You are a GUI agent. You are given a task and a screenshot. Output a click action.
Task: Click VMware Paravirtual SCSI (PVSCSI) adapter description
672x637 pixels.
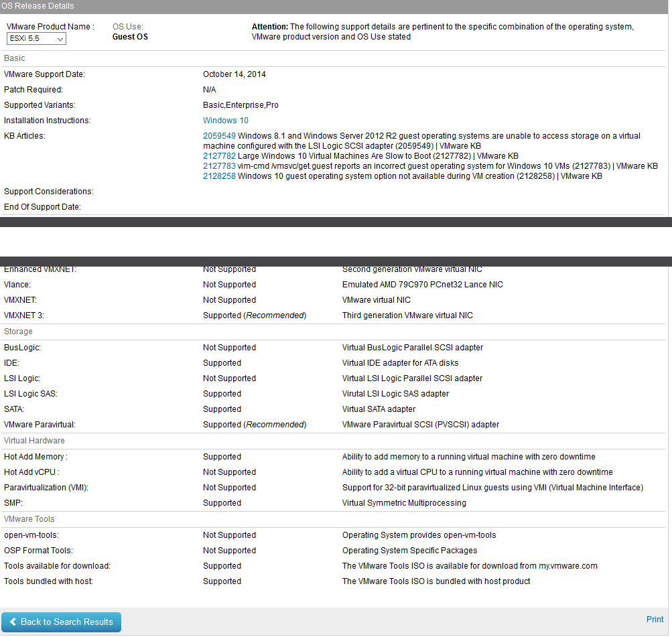(421, 425)
